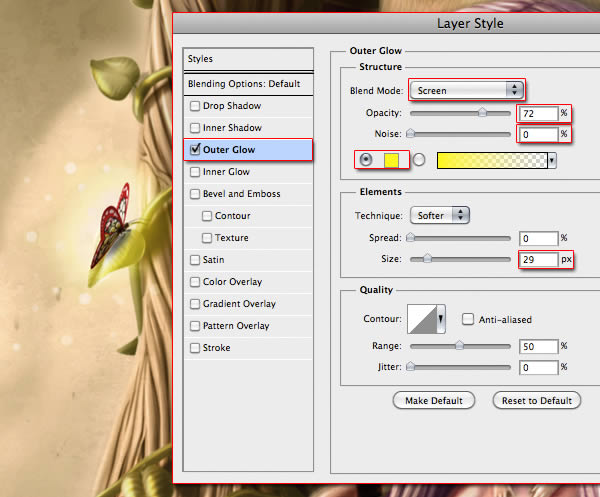Viewport: 600px width, 497px height.
Task: Click the Make Default button
Action: [434, 401]
